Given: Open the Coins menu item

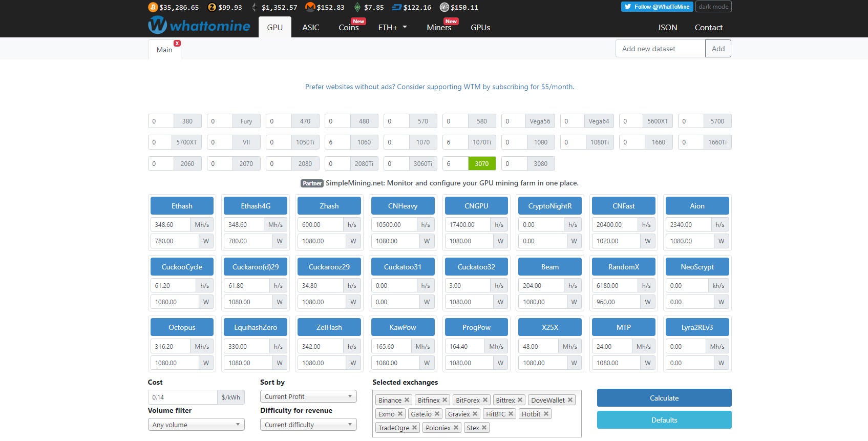Looking at the screenshot, I should pyautogui.click(x=349, y=27).
